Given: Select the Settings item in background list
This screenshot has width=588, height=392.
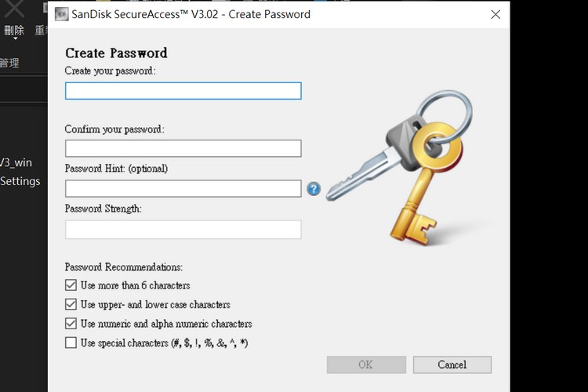Looking at the screenshot, I should pyautogui.click(x=20, y=181).
